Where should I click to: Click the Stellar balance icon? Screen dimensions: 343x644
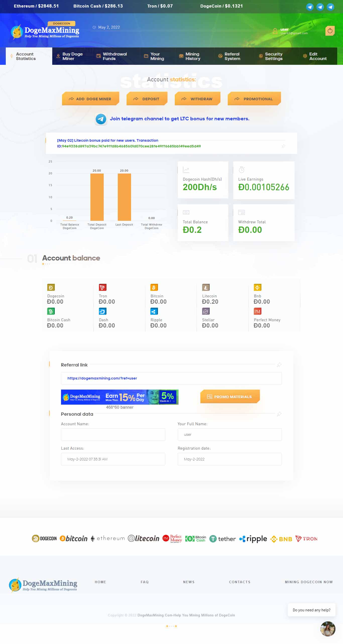point(206,311)
